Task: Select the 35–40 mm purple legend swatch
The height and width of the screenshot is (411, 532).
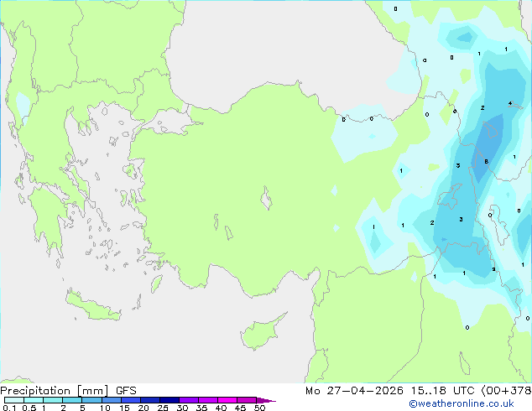Action: [208, 400]
